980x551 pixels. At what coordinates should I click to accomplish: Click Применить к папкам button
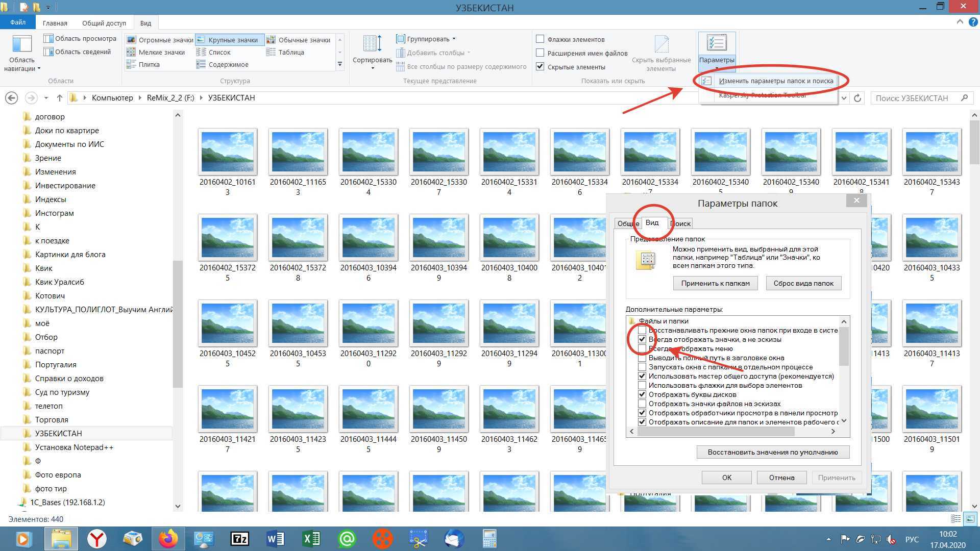716,283
